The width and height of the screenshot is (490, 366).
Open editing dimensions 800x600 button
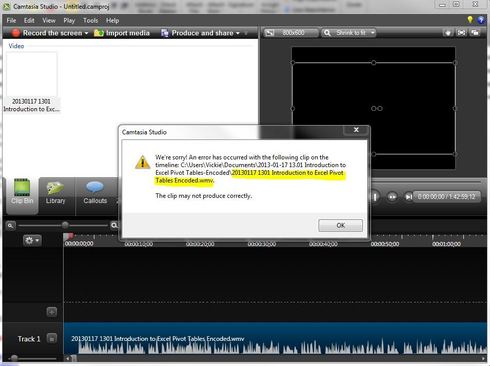point(291,33)
